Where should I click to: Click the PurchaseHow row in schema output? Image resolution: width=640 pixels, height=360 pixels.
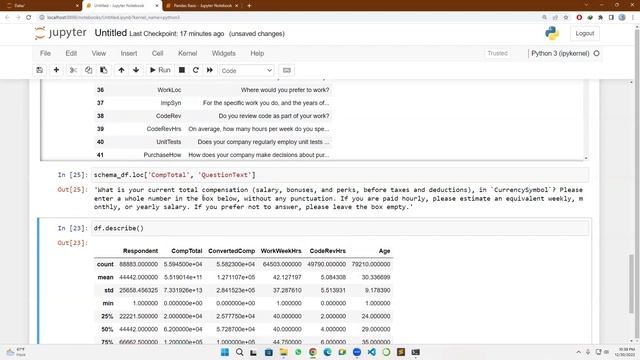tap(213, 155)
